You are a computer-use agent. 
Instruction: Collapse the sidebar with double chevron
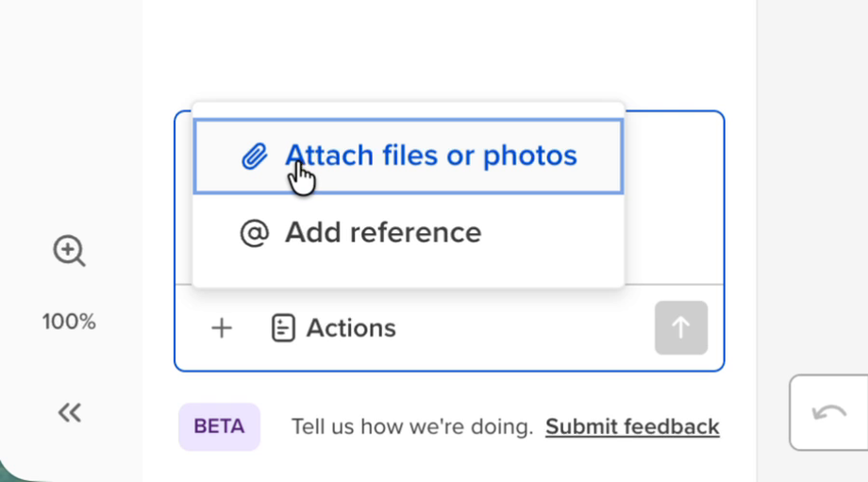70,413
